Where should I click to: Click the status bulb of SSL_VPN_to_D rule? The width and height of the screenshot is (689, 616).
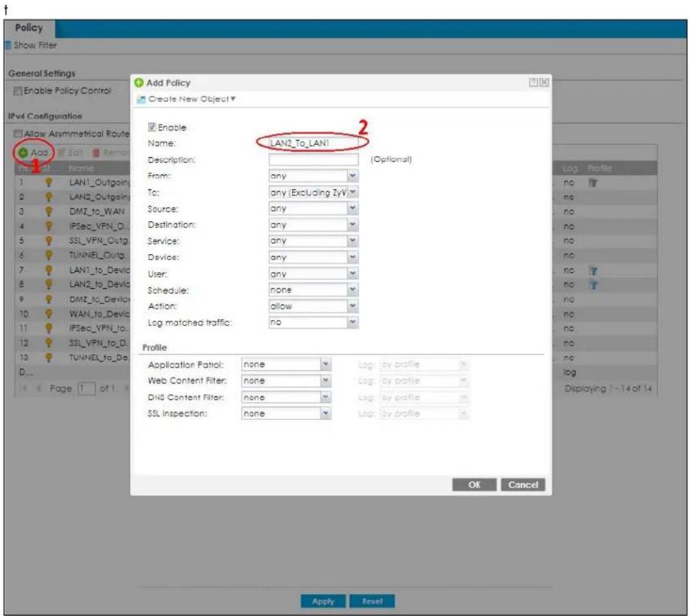tap(48, 342)
